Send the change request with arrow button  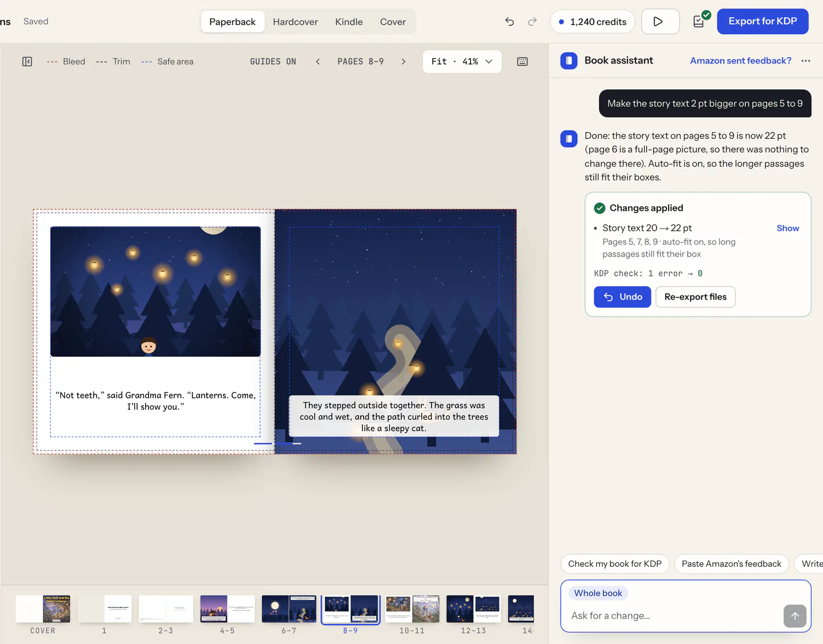pyautogui.click(x=795, y=616)
